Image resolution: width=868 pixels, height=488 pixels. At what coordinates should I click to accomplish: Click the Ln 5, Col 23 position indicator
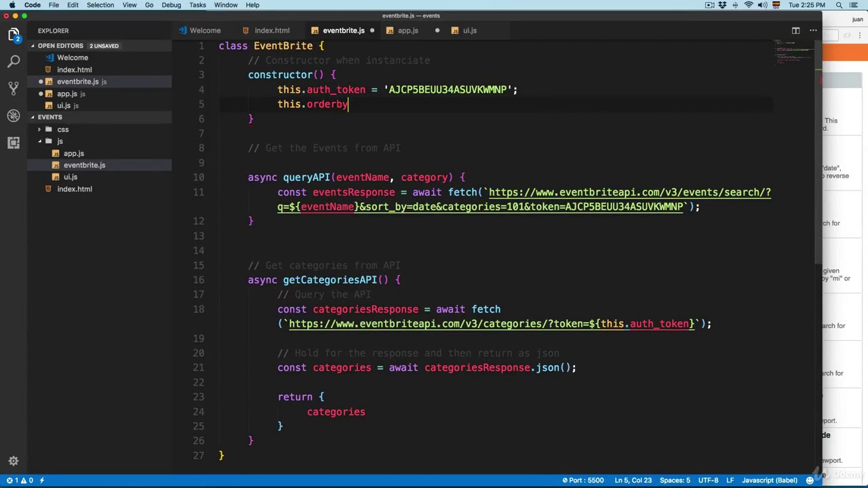point(633,481)
